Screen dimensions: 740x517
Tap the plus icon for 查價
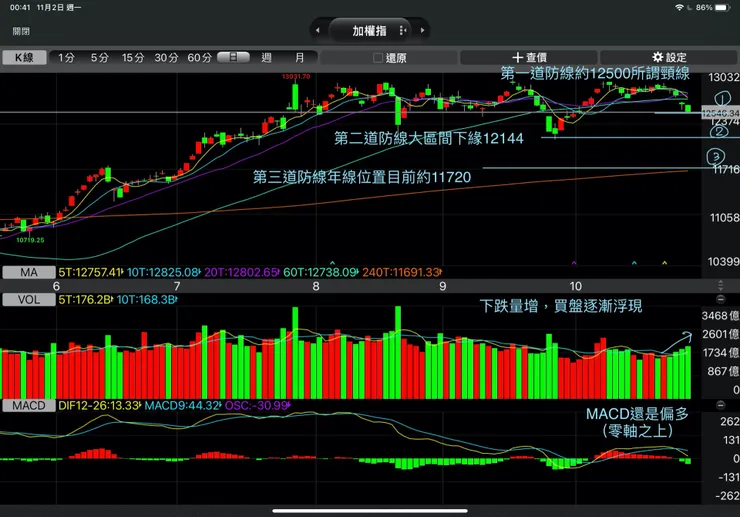(517, 58)
